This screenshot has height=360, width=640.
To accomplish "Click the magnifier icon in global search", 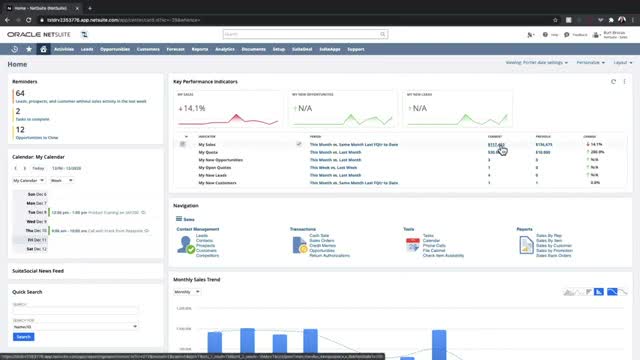I will coord(382,34).
